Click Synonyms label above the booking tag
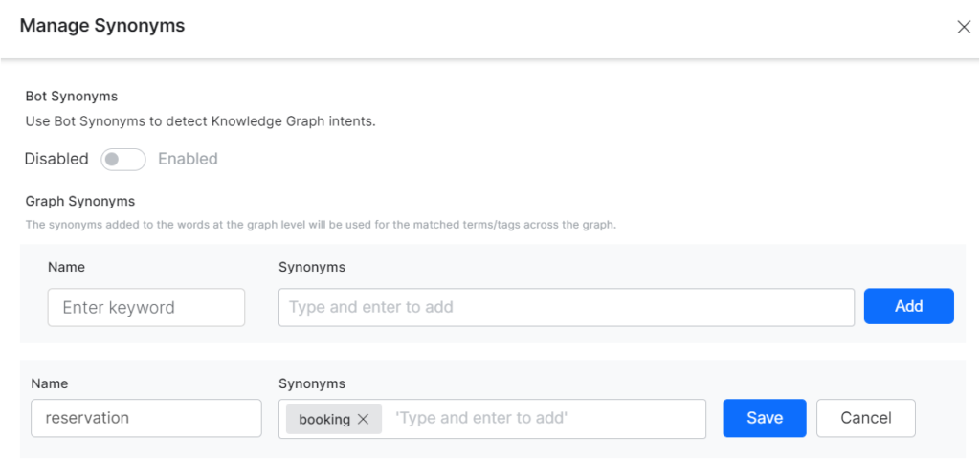 point(311,383)
